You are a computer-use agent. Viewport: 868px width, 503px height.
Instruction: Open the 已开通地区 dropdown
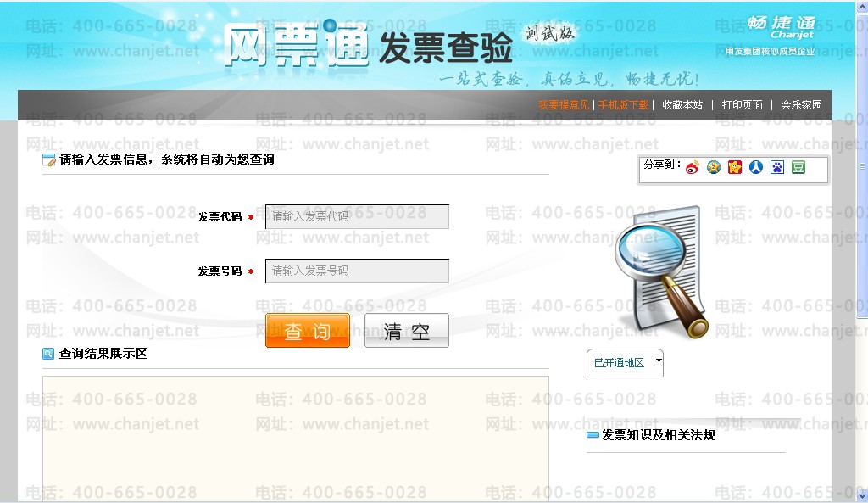coord(625,363)
